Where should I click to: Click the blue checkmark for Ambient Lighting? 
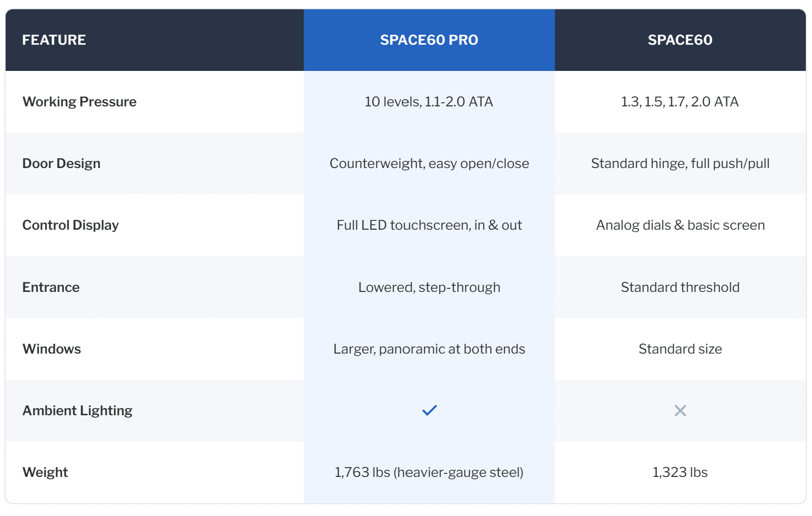429,410
